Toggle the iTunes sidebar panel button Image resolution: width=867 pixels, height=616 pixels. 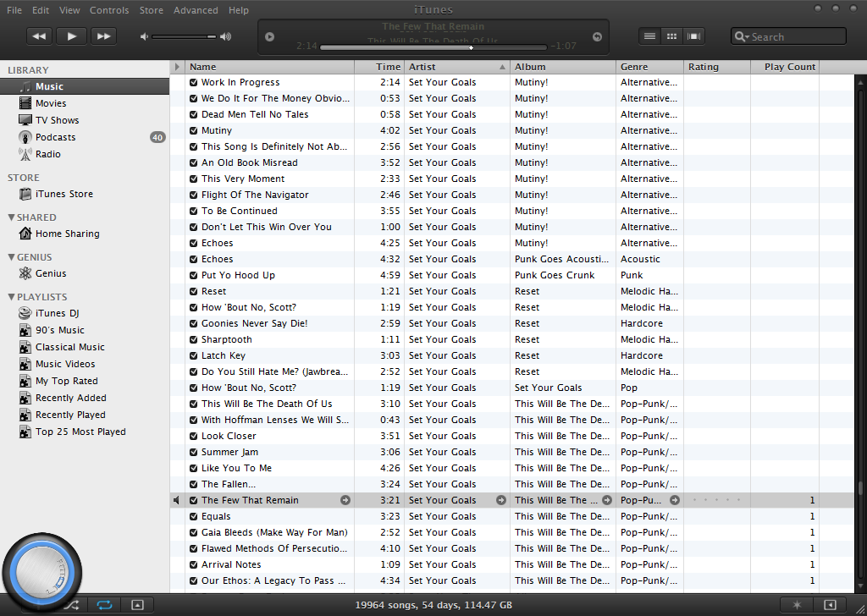coord(830,605)
